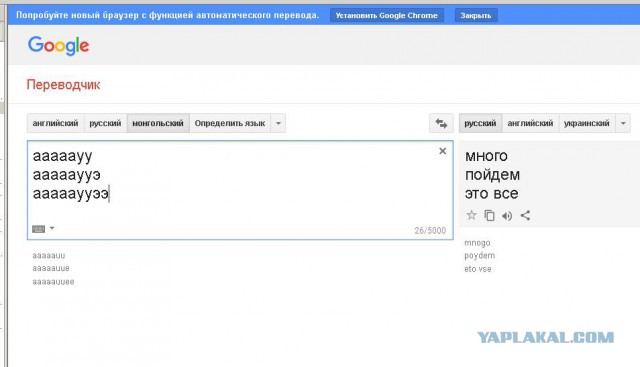This screenshot has height=367, width=640.
Task: Select украинский as target language
Action: pos(587,123)
